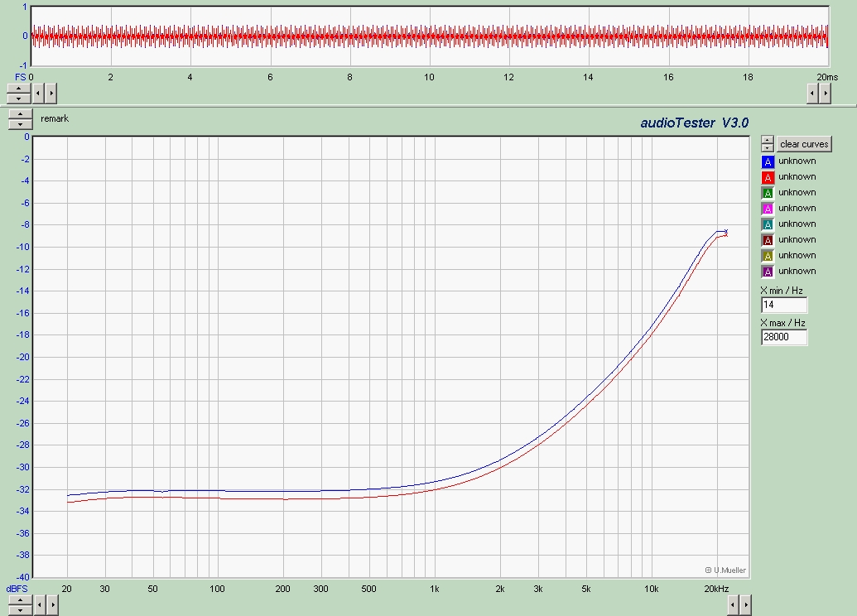
Task: Click left arrow under waveform 20ms end
Action: (x=813, y=94)
